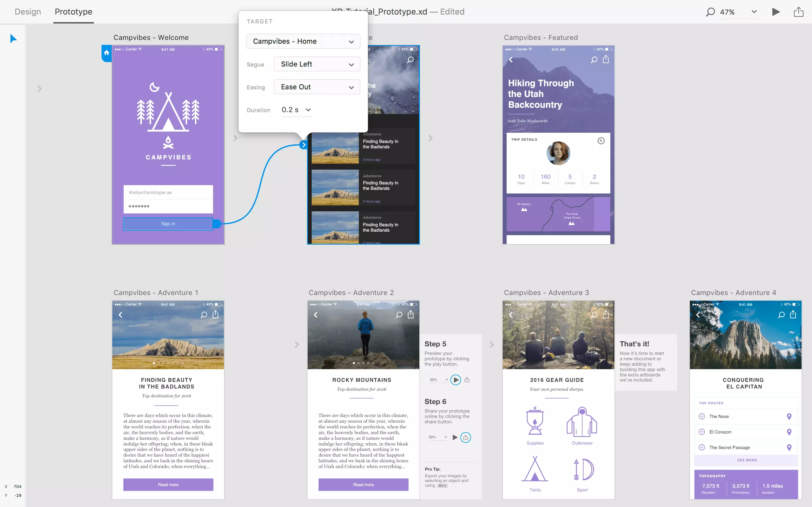Viewport: 812px width, 507px height.
Task: Click the email input field on Welcome screen
Action: tap(168, 192)
